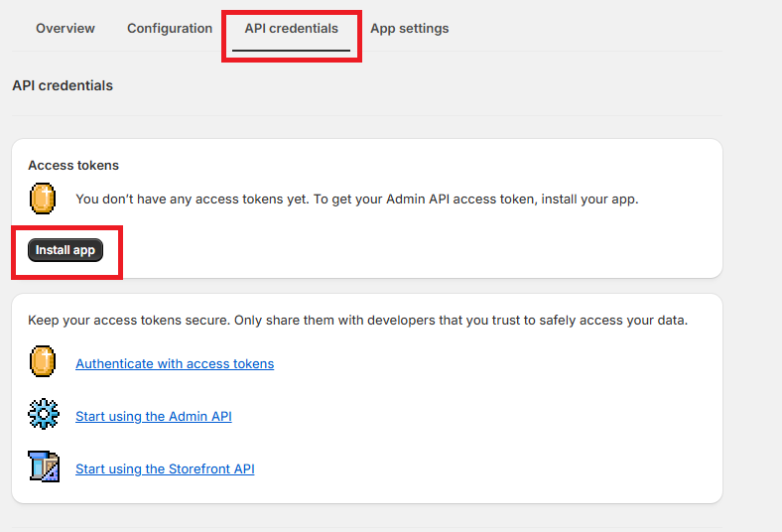Go to the App settings tab
This screenshot has height=532, width=782.
coord(409,29)
